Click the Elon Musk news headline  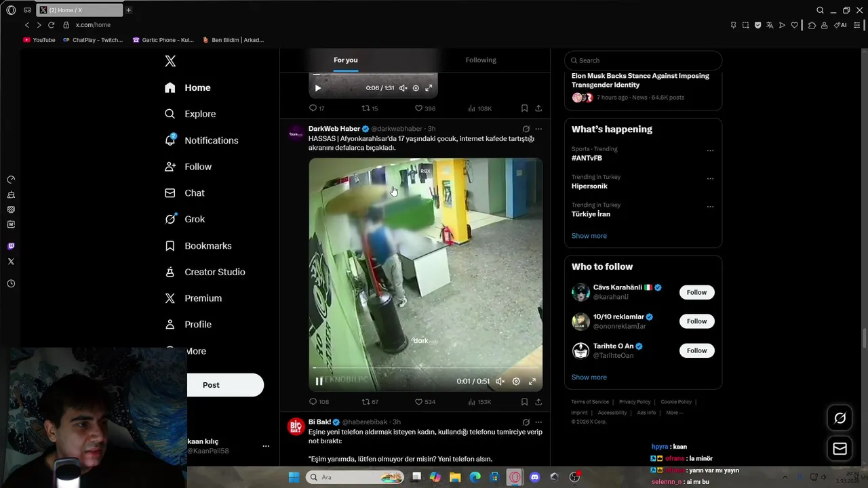[640, 80]
